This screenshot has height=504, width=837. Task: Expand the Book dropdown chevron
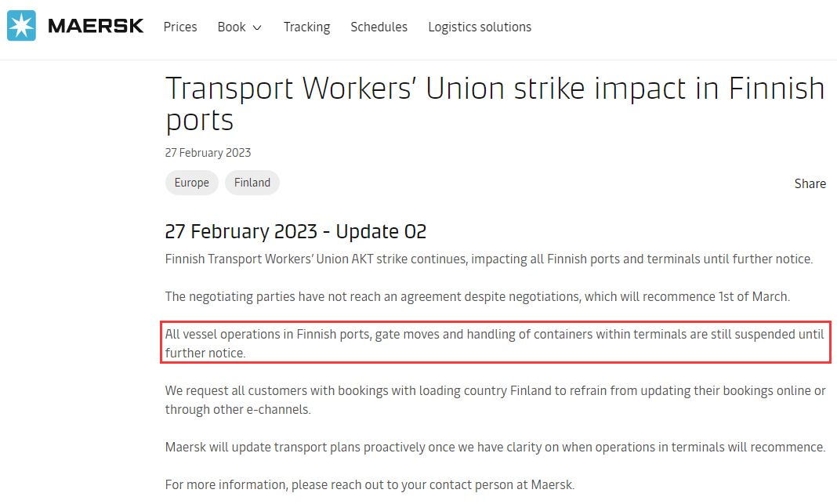click(x=257, y=27)
